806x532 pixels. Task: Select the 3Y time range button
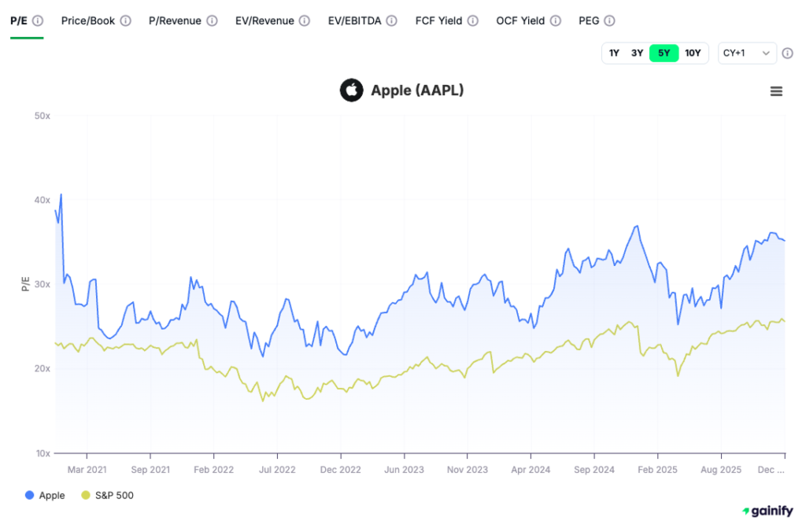638,53
